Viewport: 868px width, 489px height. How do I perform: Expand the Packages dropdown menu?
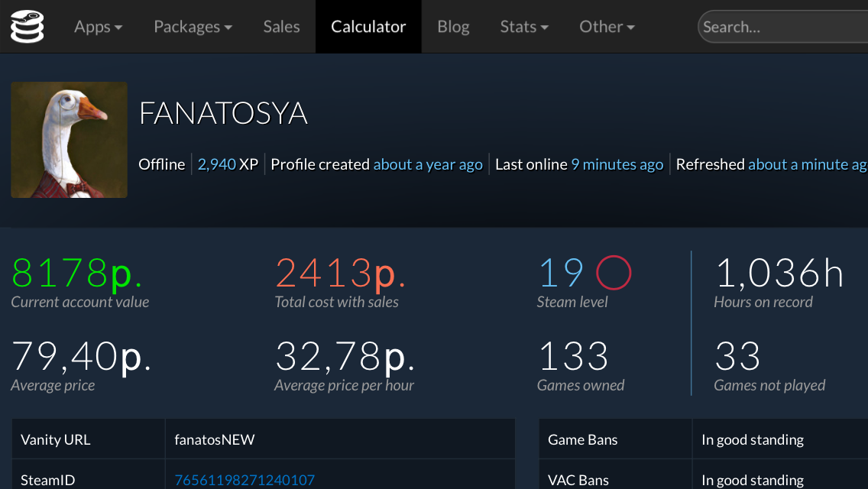click(x=193, y=27)
